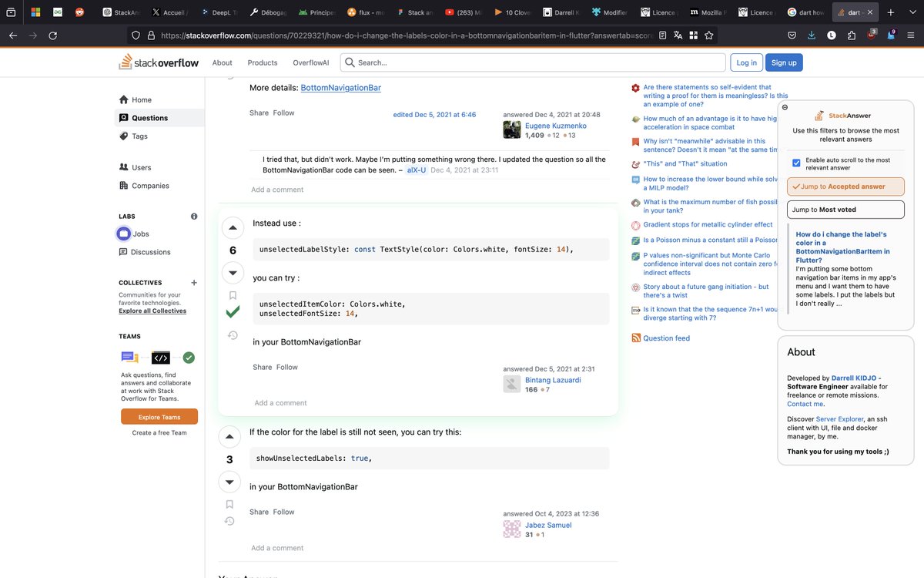Viewport: 924px width, 578px height.
Task: Add a comment under Bintang Lazuardi's answer
Action: tap(280, 403)
